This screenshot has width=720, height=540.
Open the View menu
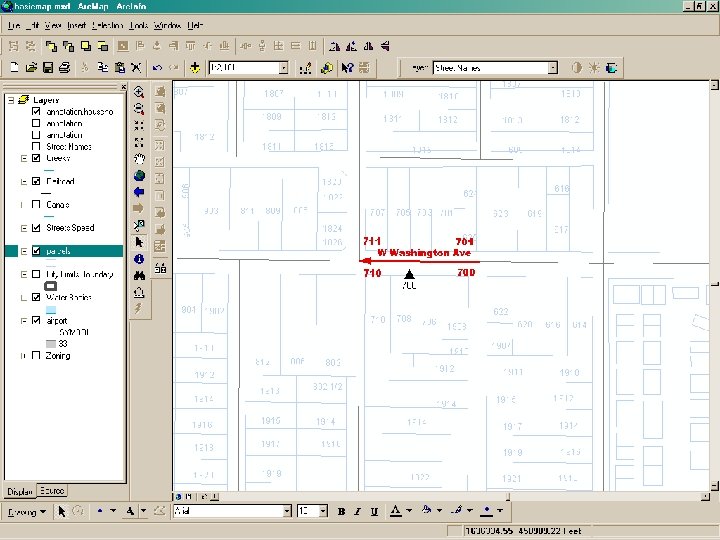(53, 26)
